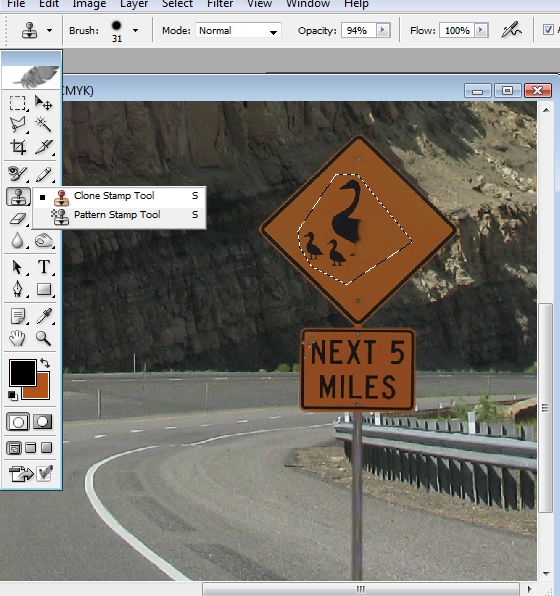Viewport: 560px width, 596px height.
Task: Maximize the document window
Action: pos(507,90)
